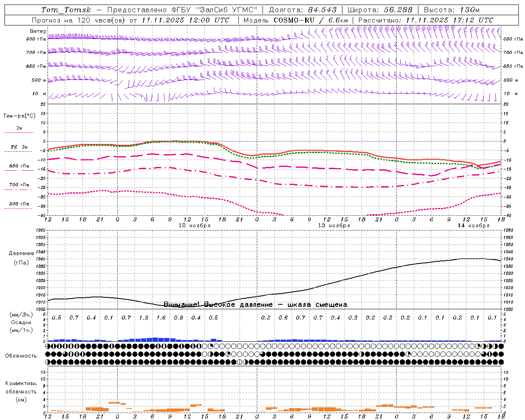
Task: Click the 'Рассчитано: 11.11.2025 17:12 UTC' text
Action: [x=426, y=20]
